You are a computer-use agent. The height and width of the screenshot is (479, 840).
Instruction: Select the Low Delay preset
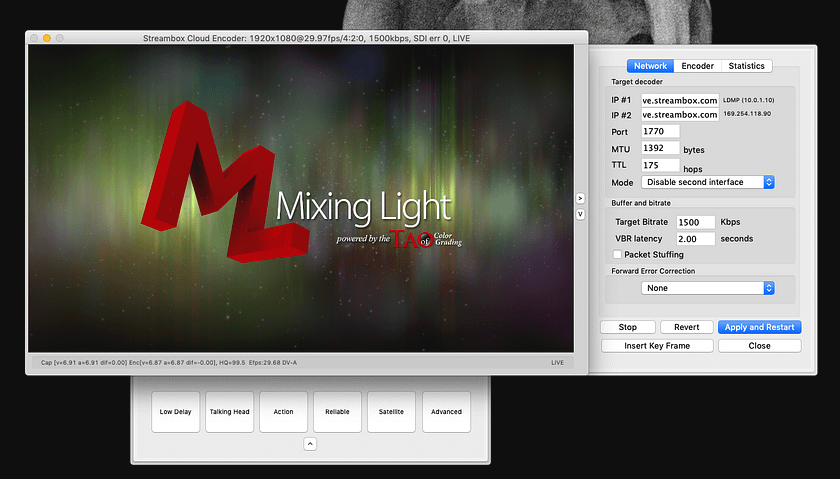click(x=176, y=411)
